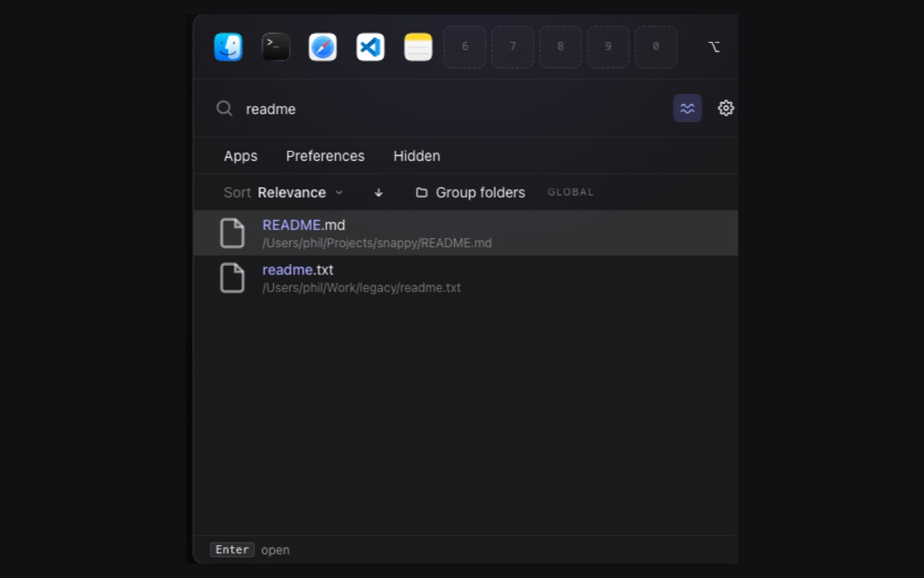Click the path /Users/phil/Work/legacy/readme.txt
The height and width of the screenshot is (578, 924).
[x=362, y=288]
